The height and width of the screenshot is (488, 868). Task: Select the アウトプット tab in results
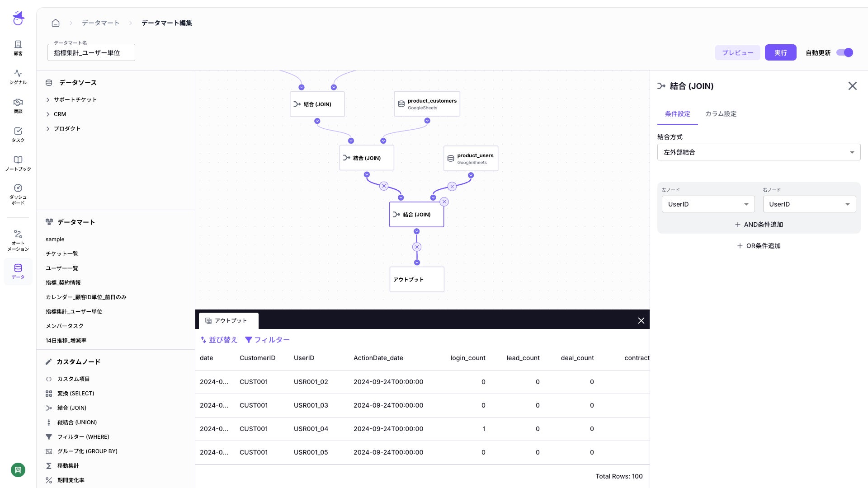tap(229, 321)
